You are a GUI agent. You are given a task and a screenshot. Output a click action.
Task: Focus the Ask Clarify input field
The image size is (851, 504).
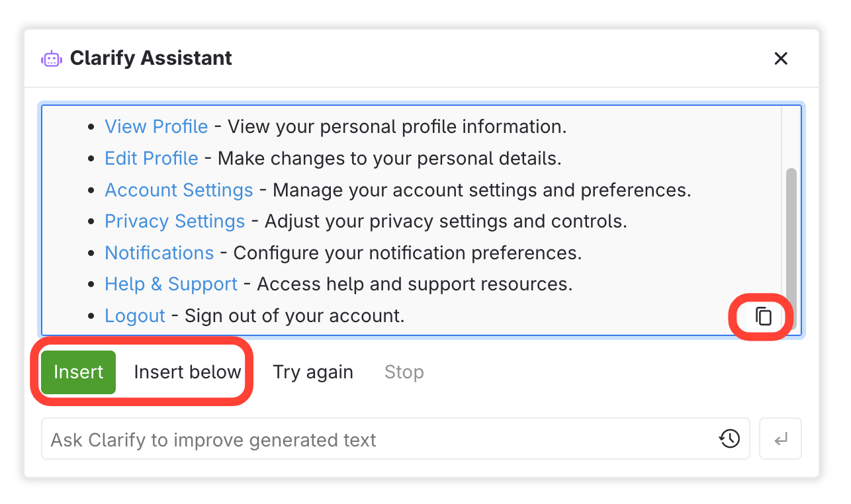[x=377, y=440]
